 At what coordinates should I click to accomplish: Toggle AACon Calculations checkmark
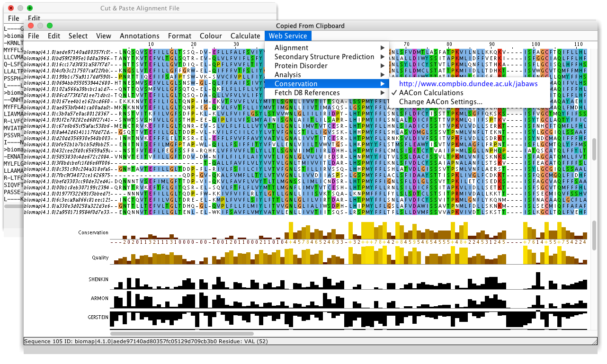[x=431, y=93]
